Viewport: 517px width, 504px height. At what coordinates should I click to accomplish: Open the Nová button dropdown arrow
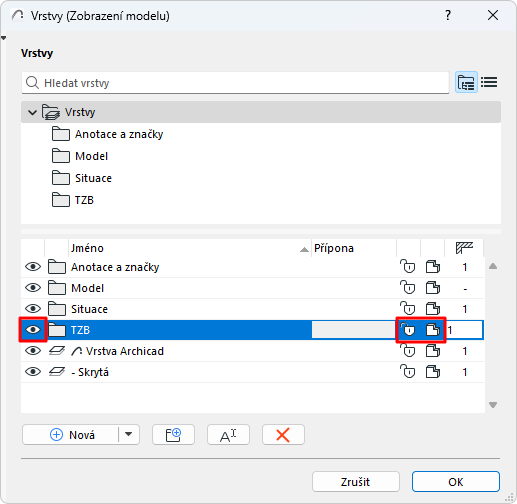[129, 435]
